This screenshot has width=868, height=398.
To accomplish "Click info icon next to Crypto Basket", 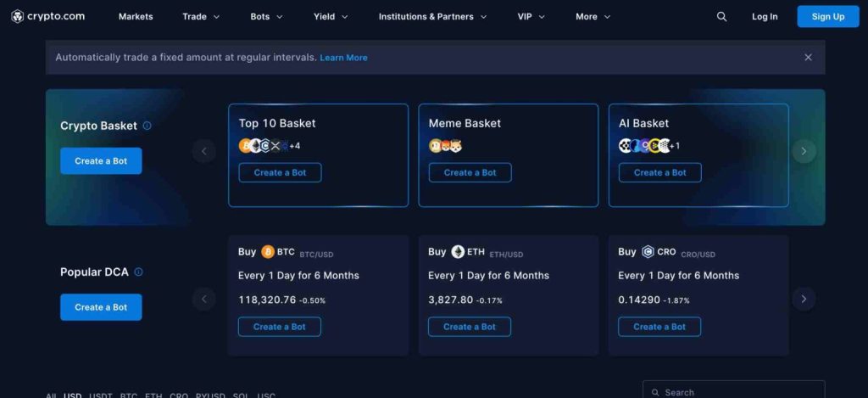I will (x=147, y=126).
